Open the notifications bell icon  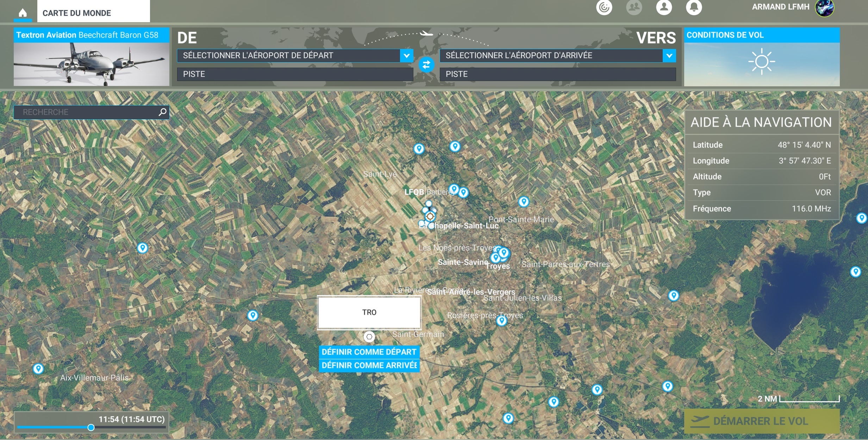click(x=694, y=7)
